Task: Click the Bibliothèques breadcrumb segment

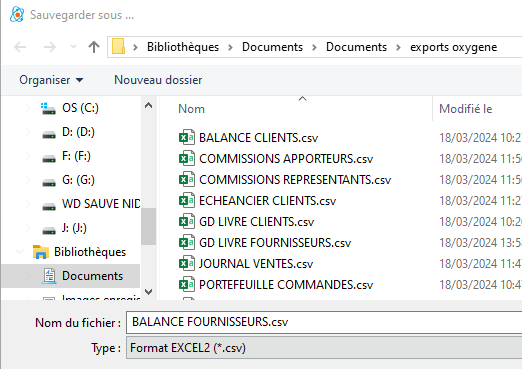Action: [183, 47]
